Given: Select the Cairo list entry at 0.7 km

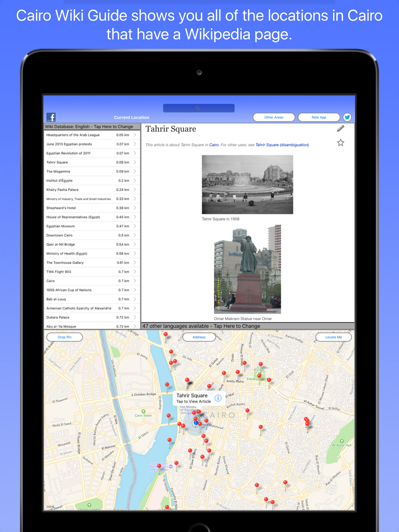Looking at the screenshot, I should point(92,281).
